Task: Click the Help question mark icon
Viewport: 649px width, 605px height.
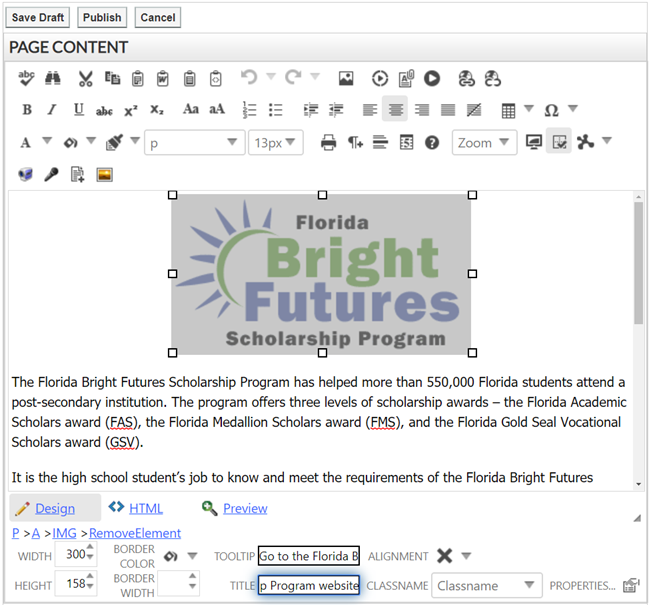Action: [x=432, y=143]
